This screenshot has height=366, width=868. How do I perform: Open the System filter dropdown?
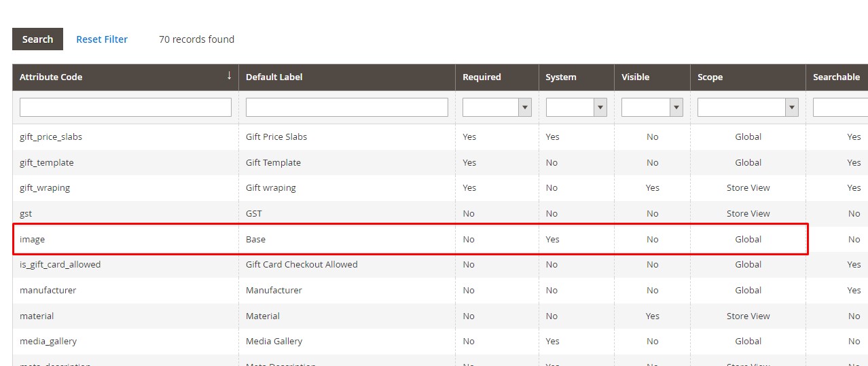tap(576, 107)
